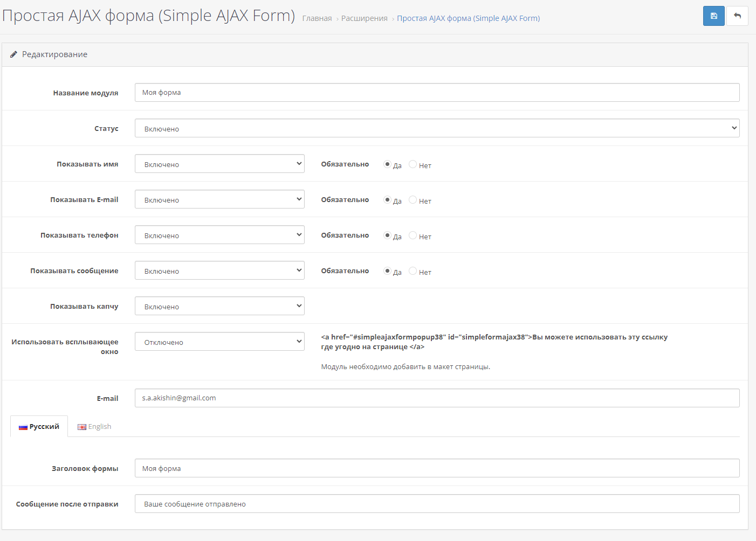Choose 'Нет' for message field required
Image resolution: width=756 pixels, height=541 pixels.
pyautogui.click(x=413, y=271)
